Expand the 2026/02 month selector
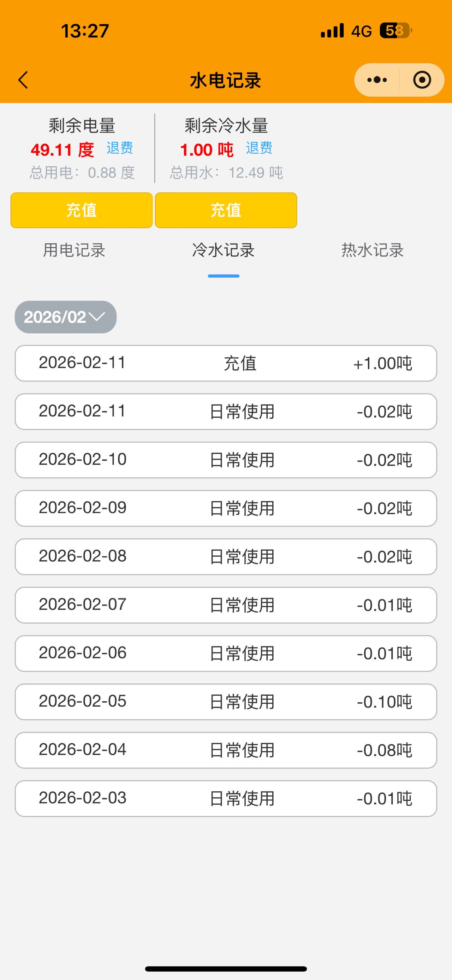Viewport: 452px width, 980px height. point(65,317)
